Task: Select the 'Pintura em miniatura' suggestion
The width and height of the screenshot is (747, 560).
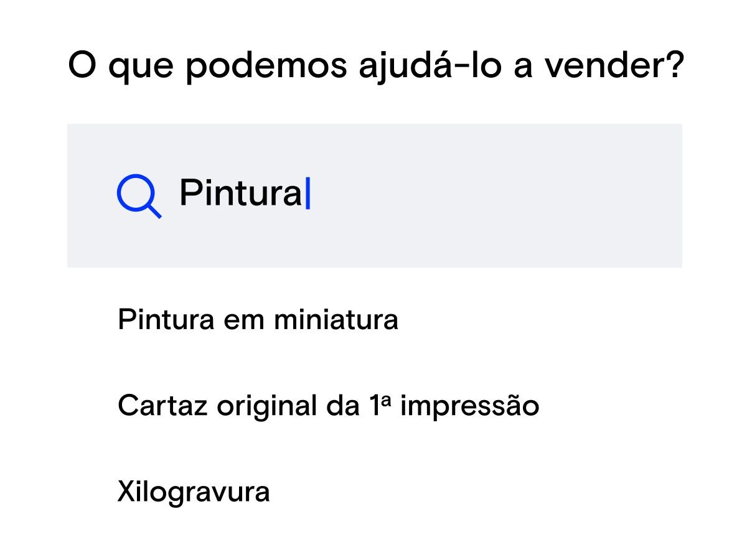Action: [x=258, y=320]
